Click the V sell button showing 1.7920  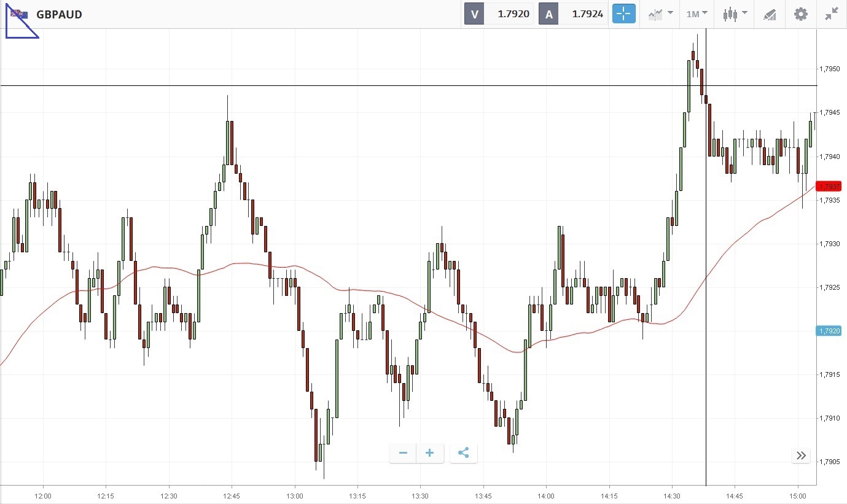click(x=499, y=14)
